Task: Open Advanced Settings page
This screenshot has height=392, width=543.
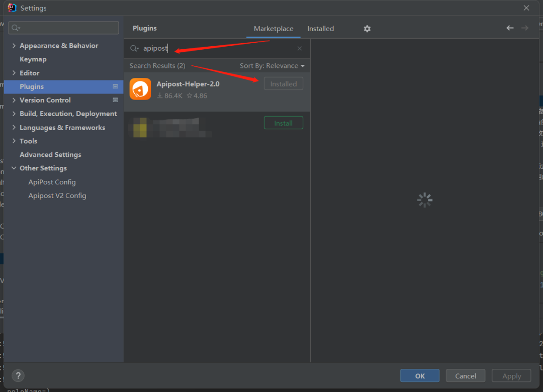Action: tap(50, 155)
